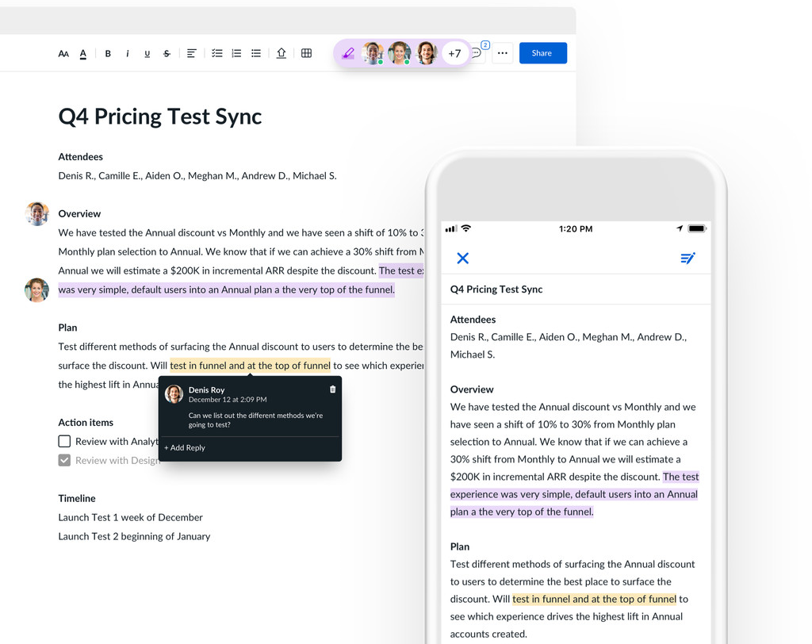This screenshot has height=644, width=812.
Task: Toggle italic formatting
Action: [x=128, y=53]
